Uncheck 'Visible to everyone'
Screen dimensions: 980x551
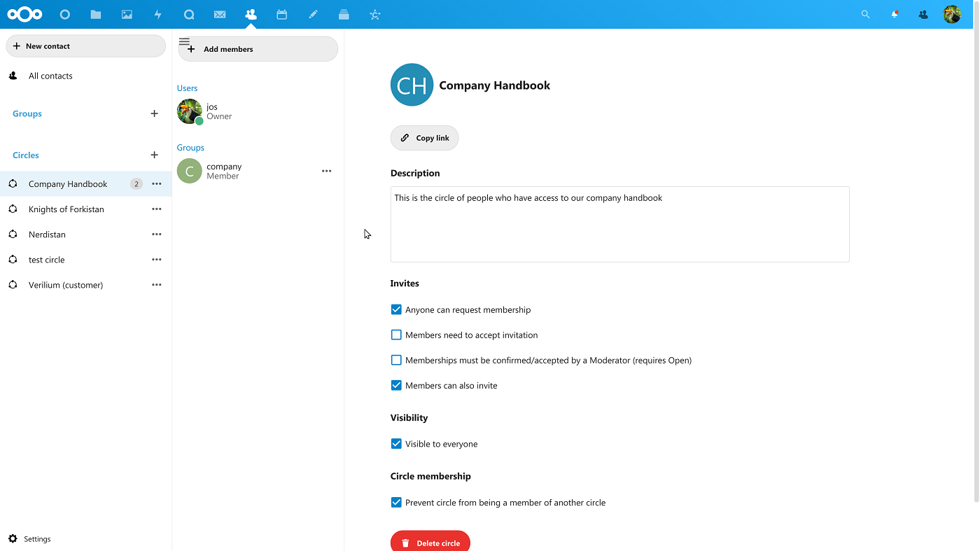[x=396, y=443]
